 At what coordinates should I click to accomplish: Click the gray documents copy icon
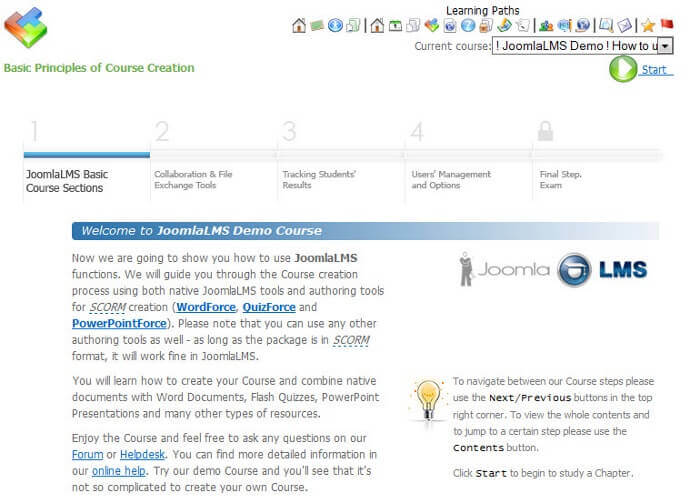coord(413,25)
